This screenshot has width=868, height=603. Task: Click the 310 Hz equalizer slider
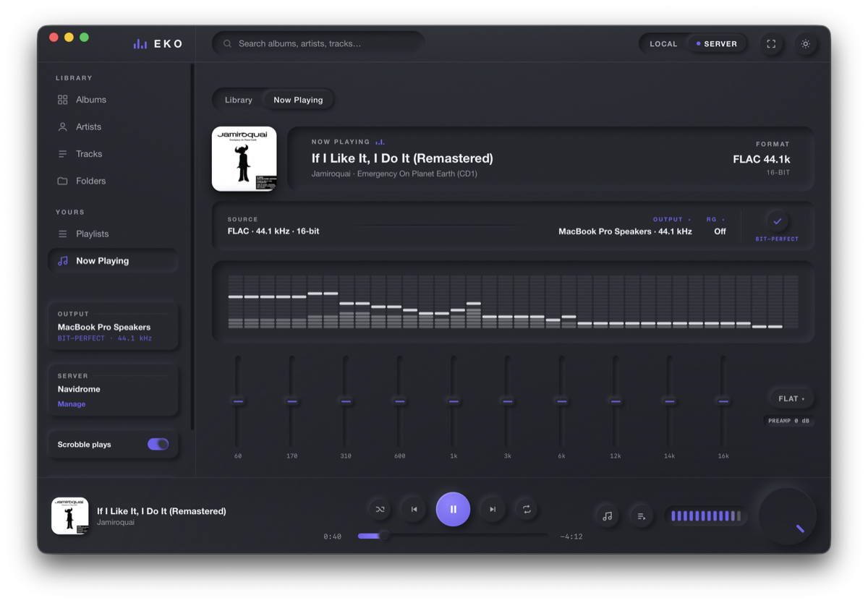pos(346,401)
